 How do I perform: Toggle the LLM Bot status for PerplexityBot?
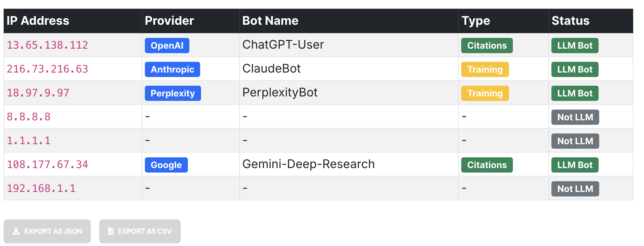pos(574,93)
